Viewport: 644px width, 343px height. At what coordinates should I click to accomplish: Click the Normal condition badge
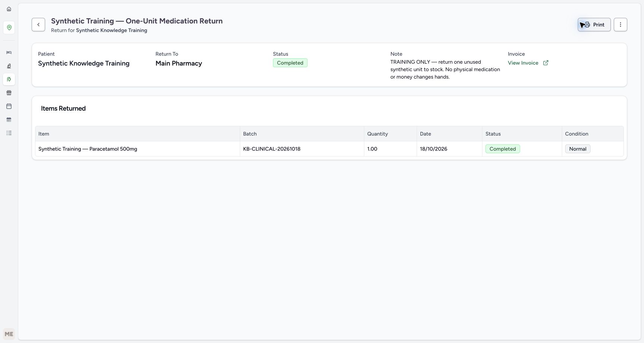pyautogui.click(x=578, y=149)
